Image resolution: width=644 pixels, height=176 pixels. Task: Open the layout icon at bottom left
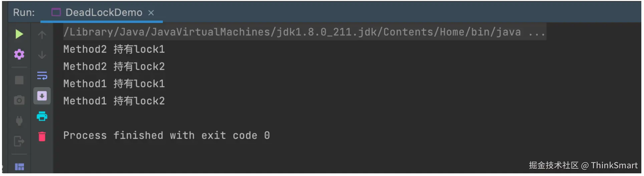pyautogui.click(x=19, y=166)
